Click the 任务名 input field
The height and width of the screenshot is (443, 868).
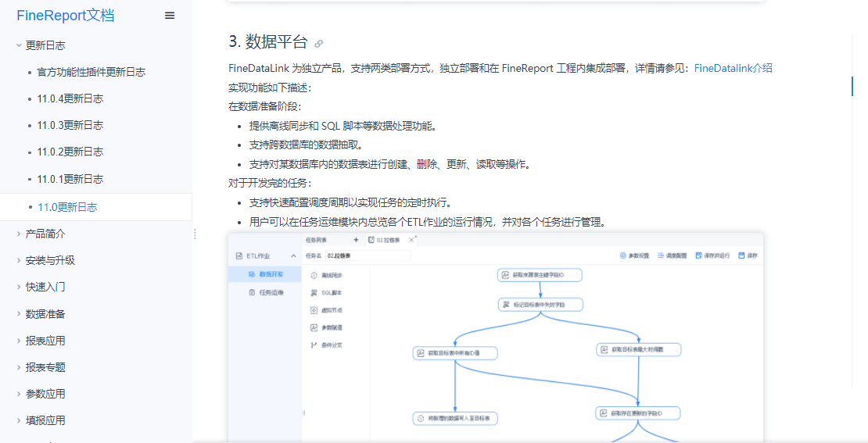[368, 255]
